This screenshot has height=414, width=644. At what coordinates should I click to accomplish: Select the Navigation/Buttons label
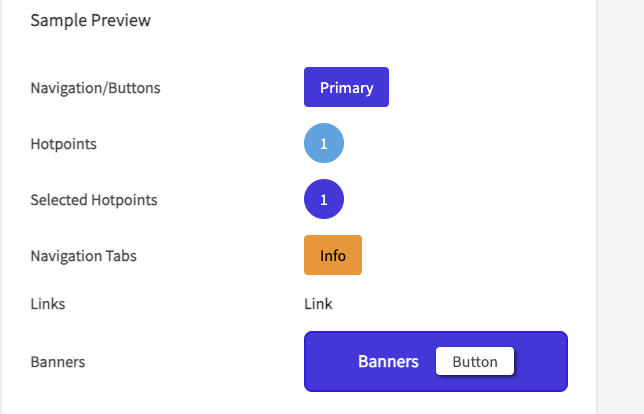[x=96, y=88]
